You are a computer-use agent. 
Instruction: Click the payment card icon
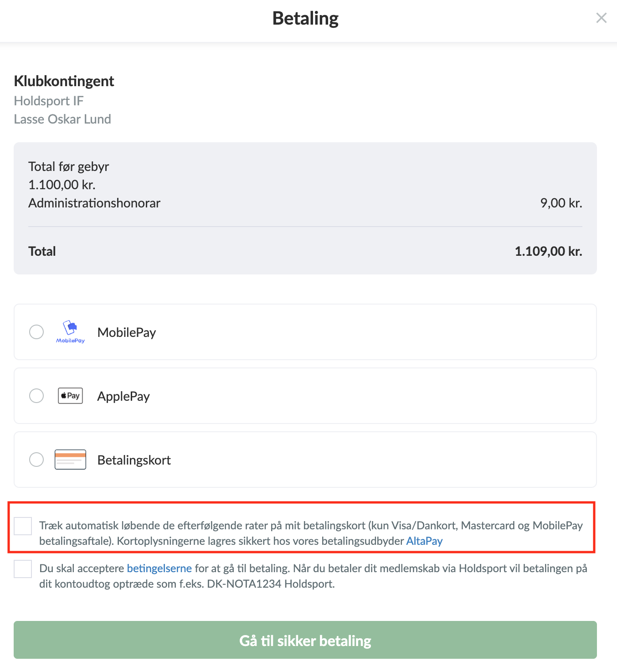(70, 460)
